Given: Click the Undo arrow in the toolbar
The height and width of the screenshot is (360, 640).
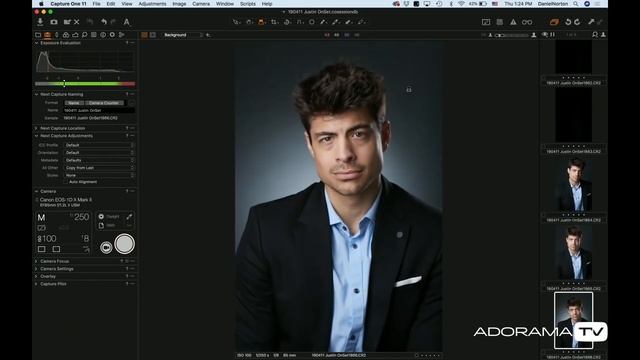Looking at the screenshot, I should [x=104, y=22].
